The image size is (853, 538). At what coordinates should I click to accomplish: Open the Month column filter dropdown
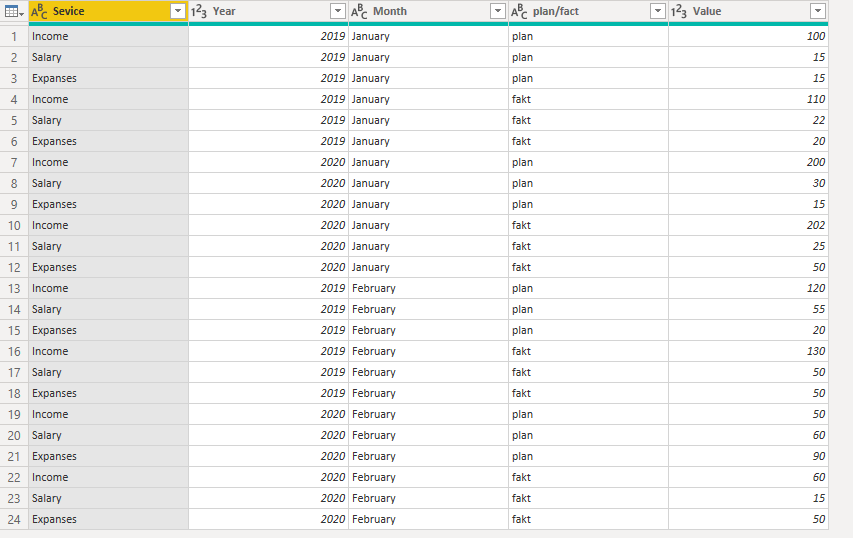click(498, 11)
